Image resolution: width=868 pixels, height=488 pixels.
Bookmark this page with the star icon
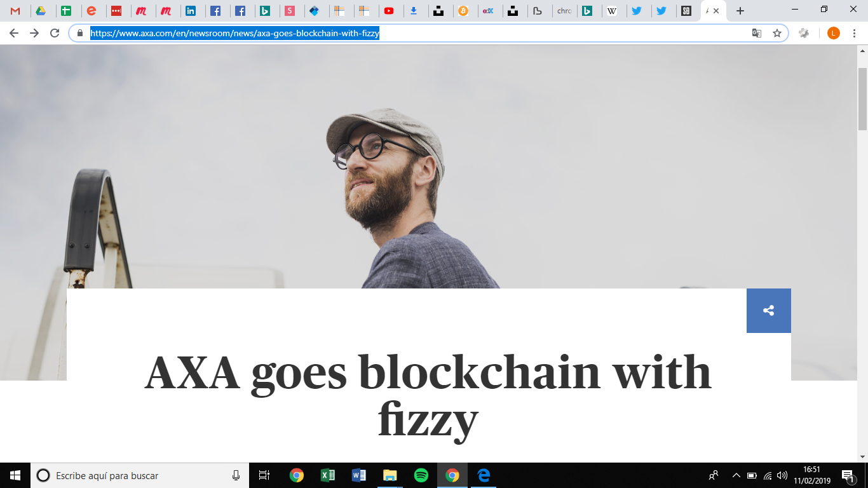776,33
